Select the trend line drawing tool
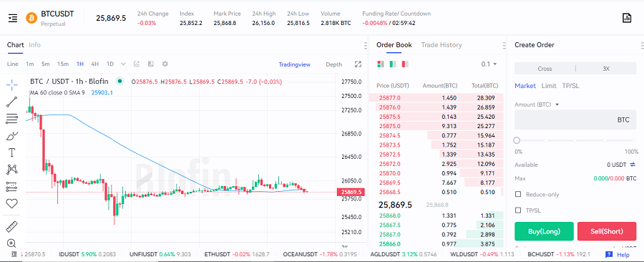The height and width of the screenshot is (262, 644). pyautogui.click(x=12, y=102)
